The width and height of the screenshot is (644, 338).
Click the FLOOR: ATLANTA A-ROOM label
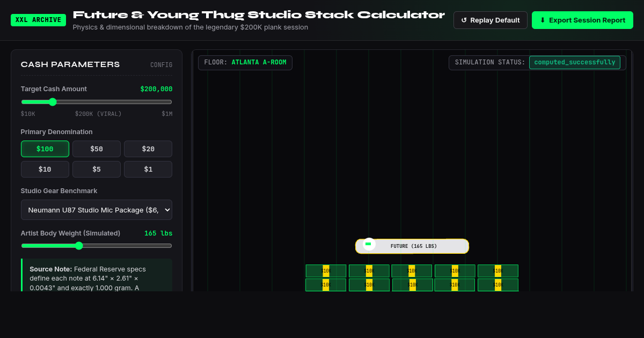(x=245, y=63)
